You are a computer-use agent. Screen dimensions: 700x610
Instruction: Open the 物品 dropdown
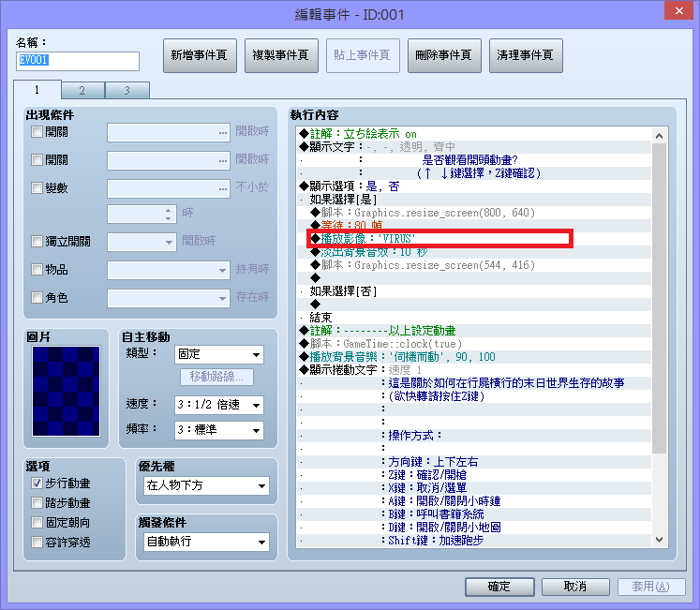pyautogui.click(x=169, y=270)
